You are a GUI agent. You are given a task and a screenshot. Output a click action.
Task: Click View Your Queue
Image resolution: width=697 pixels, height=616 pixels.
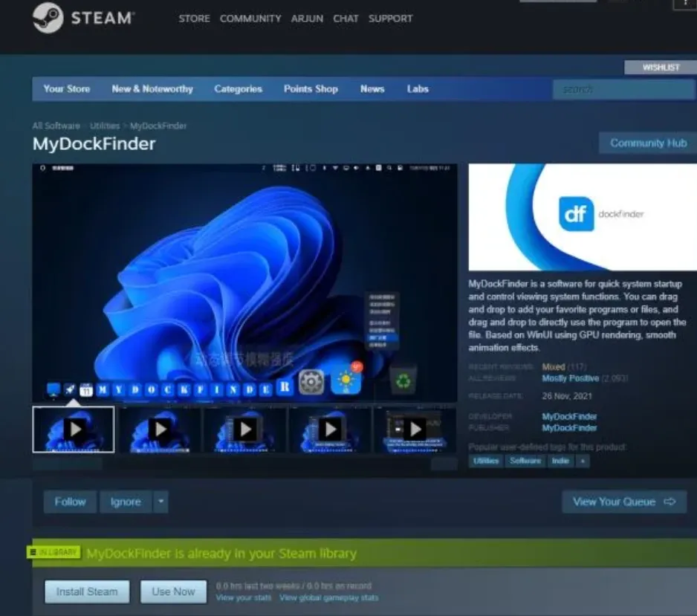tap(624, 502)
